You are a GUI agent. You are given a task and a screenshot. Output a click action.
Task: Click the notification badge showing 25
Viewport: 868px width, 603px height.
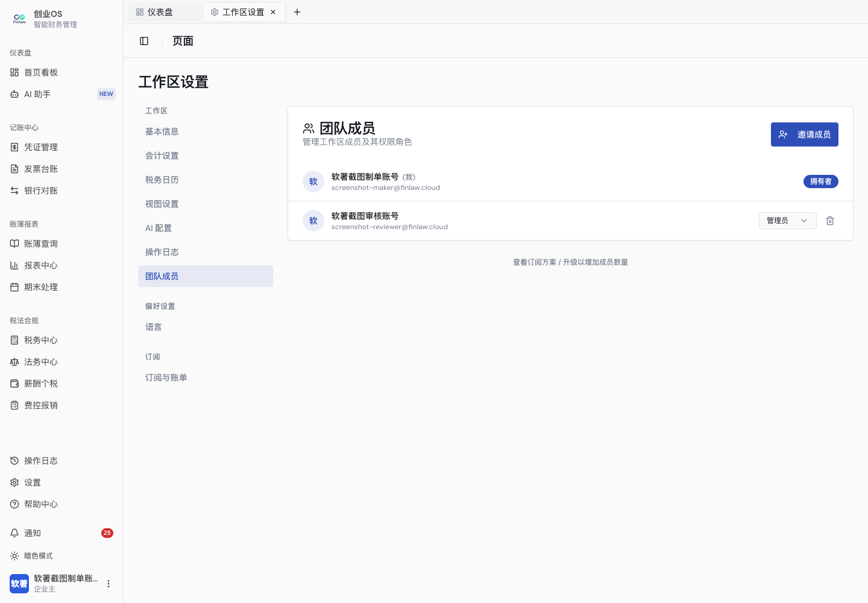[x=107, y=533]
